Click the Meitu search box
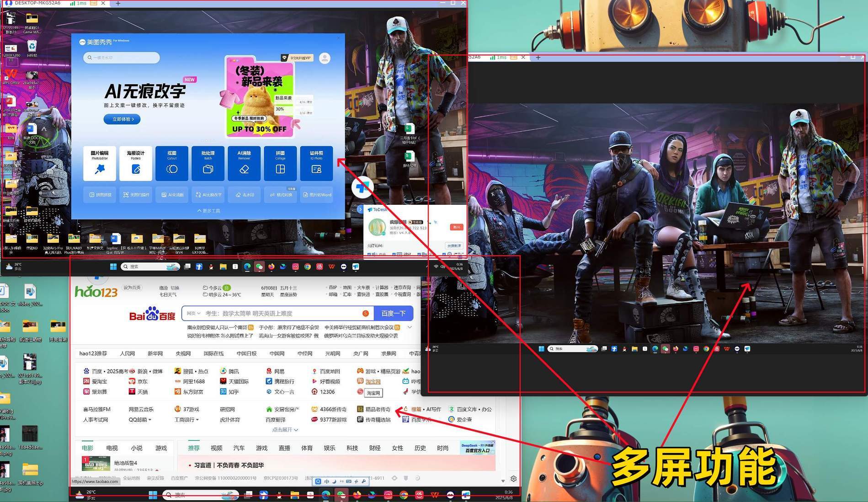Image resolution: width=868 pixels, height=502 pixels. tap(122, 58)
